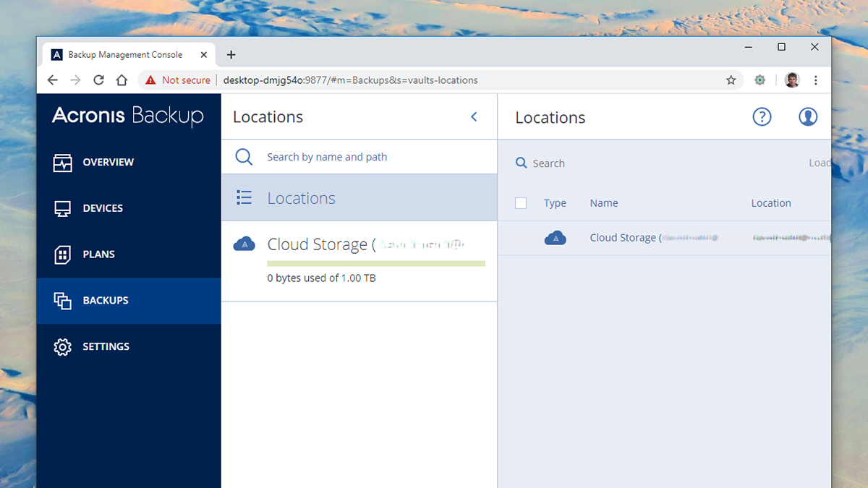The height and width of the screenshot is (488, 868).
Task: Click the Not secure warning badge
Action: tap(178, 80)
